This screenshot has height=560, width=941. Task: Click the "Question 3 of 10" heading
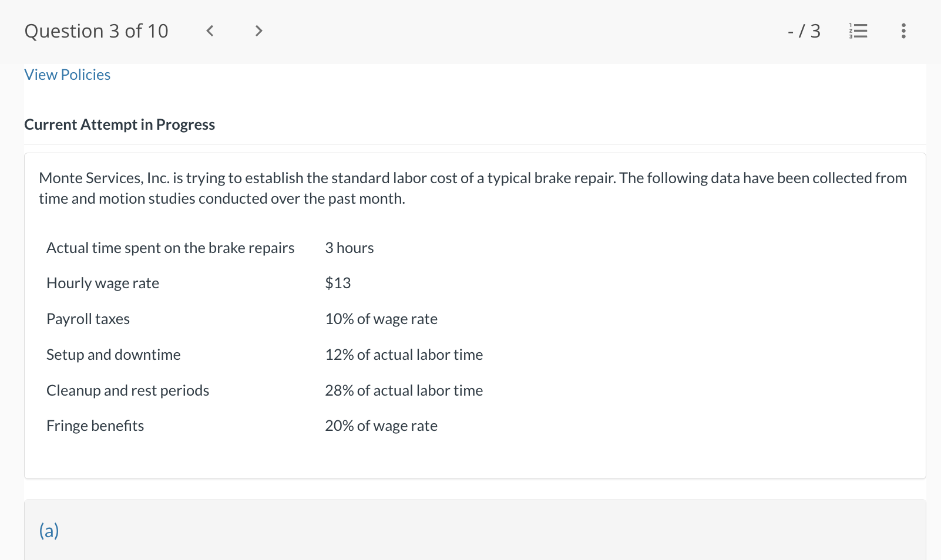click(96, 31)
